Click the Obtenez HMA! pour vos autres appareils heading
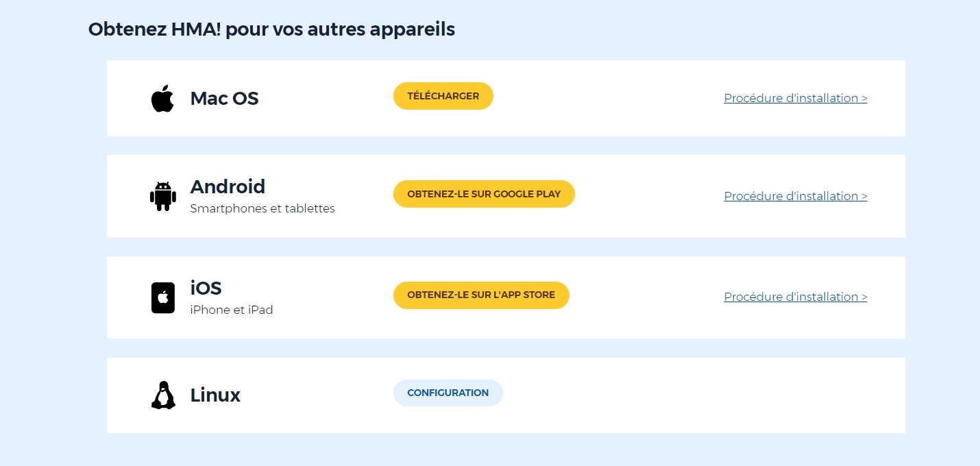 pyautogui.click(x=271, y=29)
